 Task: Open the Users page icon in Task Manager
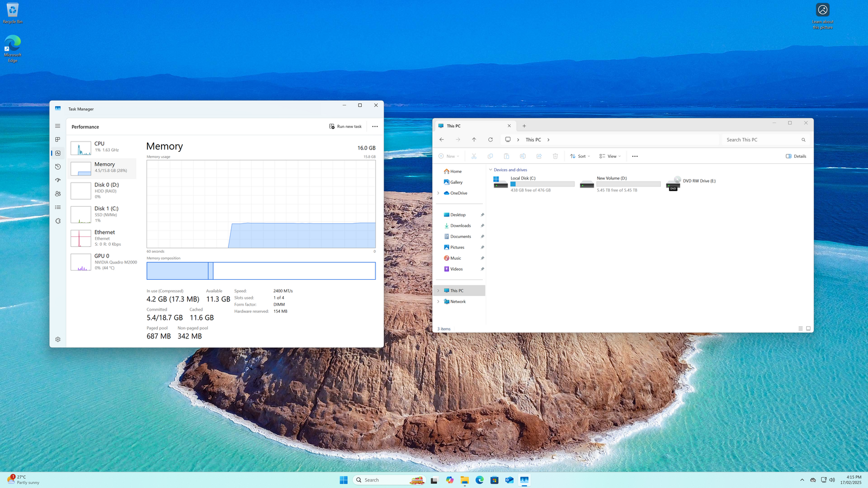coord(58,194)
